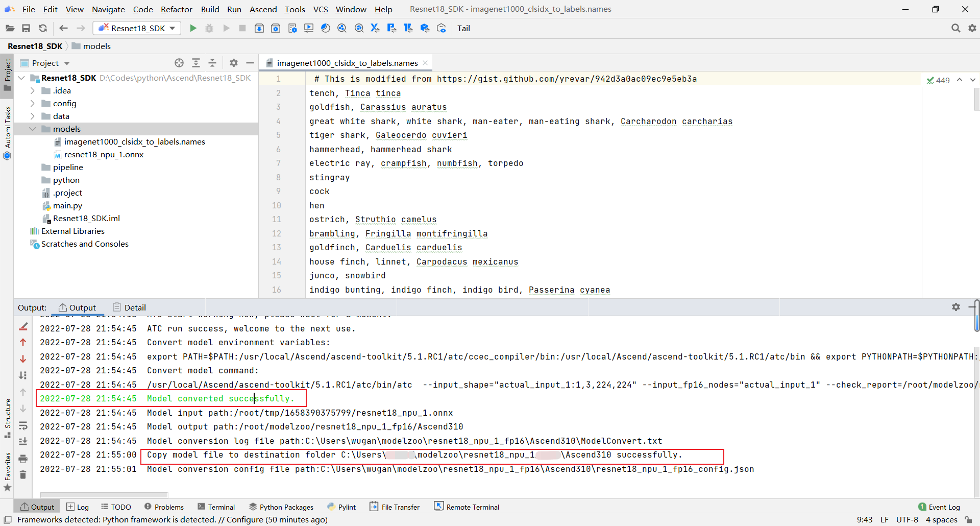This screenshot has width=980, height=526.
Task: Open the Refactor menu
Action: tap(176, 9)
